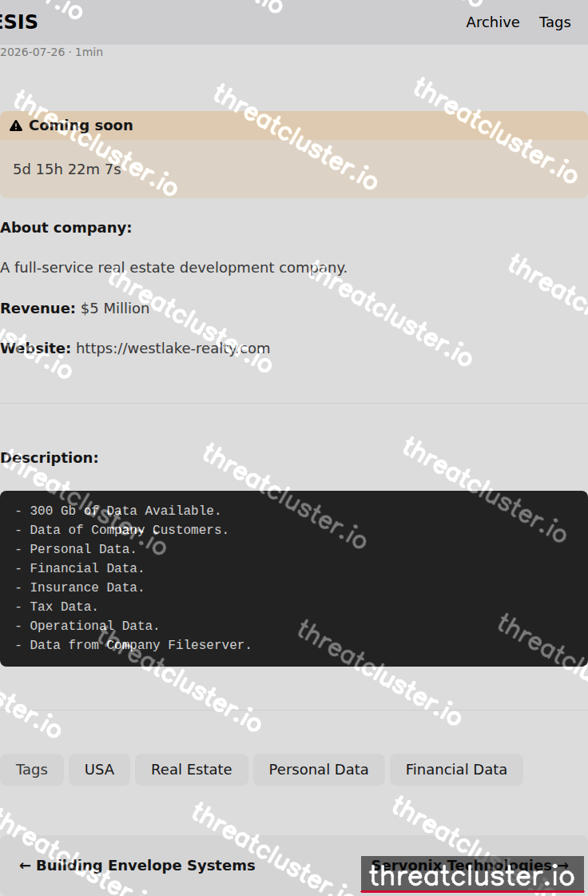Select the code line 'Financial Data.'

coord(79,568)
